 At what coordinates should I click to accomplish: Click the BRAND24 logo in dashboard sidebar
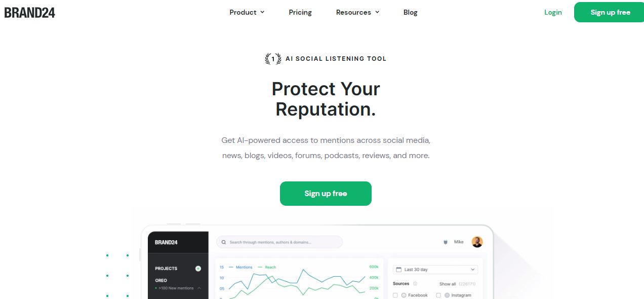(166, 242)
